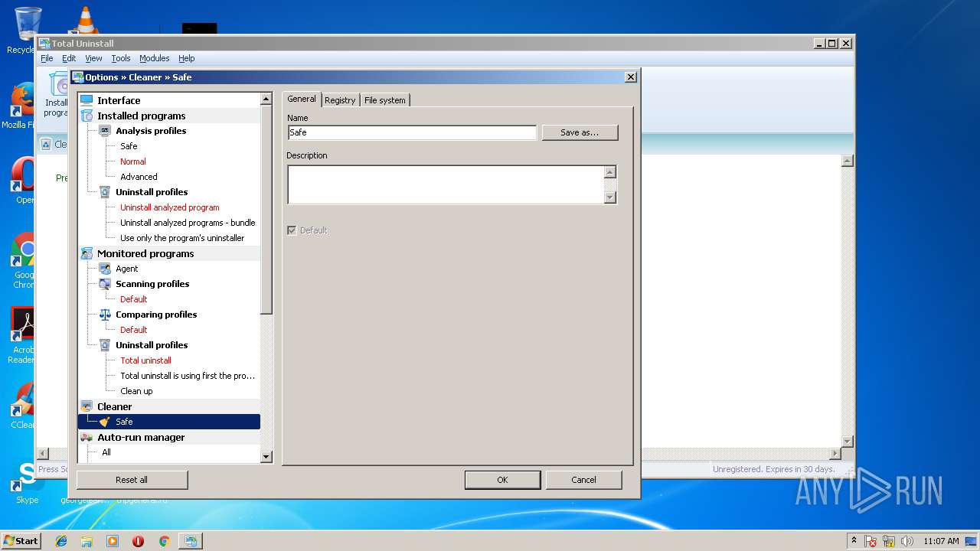The height and width of the screenshot is (551, 980).
Task: Show hidden tray icons arrow
Action: (854, 541)
